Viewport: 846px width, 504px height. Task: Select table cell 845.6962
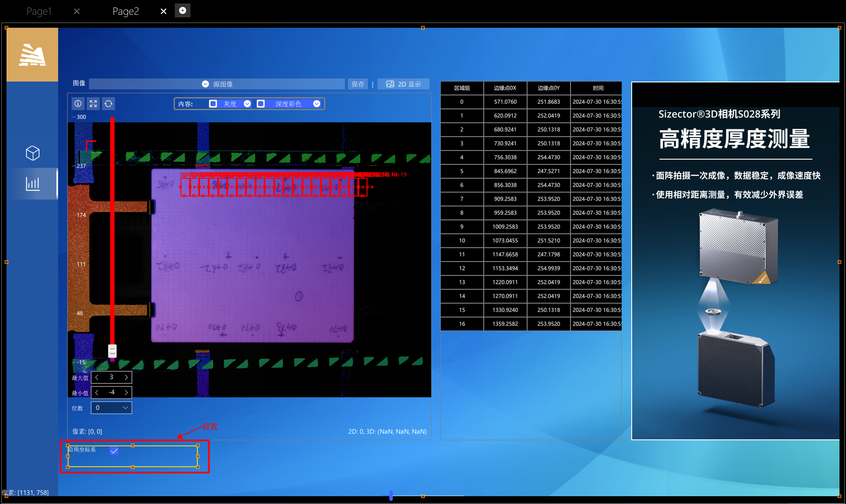[505, 171]
